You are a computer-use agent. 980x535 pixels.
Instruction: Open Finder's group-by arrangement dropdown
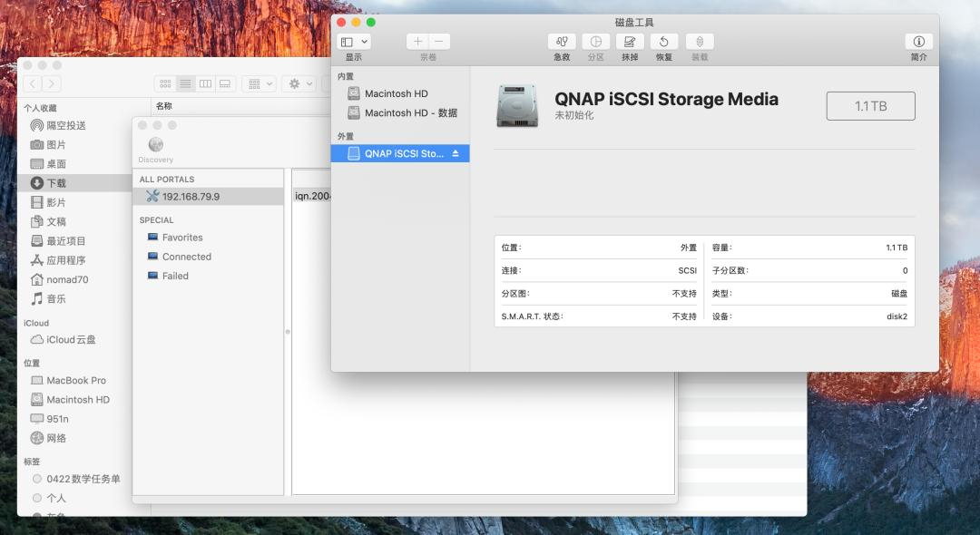coord(260,83)
